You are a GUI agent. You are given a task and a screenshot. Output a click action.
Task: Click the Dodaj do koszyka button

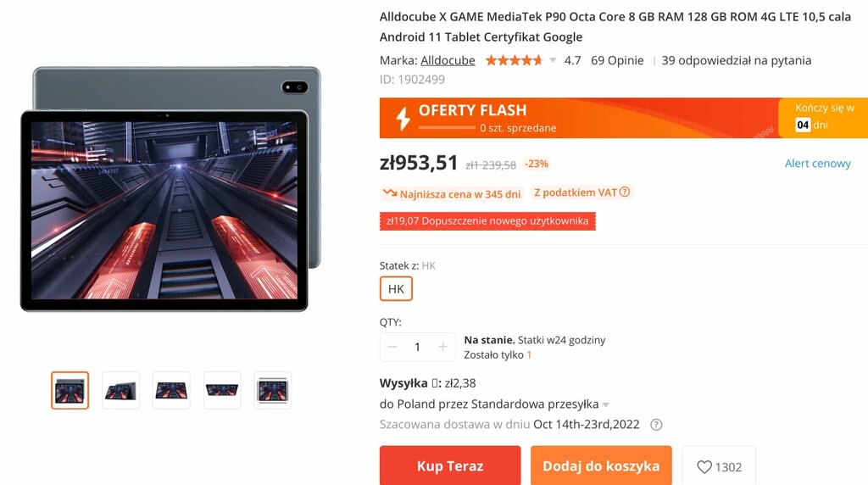coord(601,465)
